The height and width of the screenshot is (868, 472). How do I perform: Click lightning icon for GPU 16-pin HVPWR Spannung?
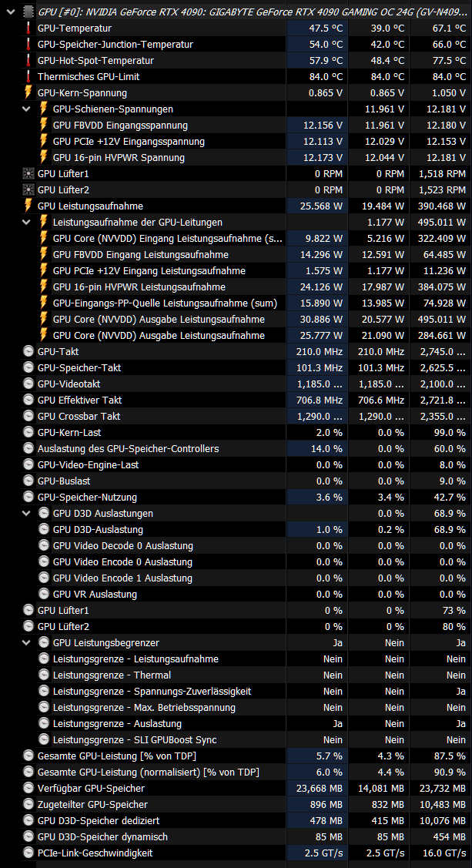pyautogui.click(x=44, y=157)
